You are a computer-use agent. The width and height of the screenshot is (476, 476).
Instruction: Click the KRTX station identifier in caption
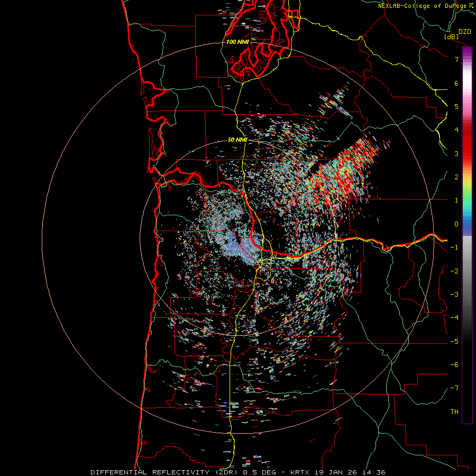(300, 472)
